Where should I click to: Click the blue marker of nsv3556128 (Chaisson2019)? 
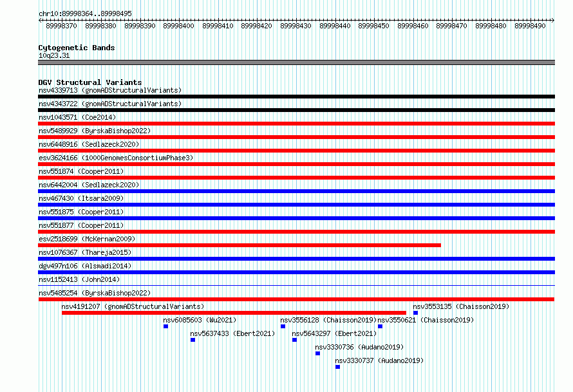(x=283, y=326)
